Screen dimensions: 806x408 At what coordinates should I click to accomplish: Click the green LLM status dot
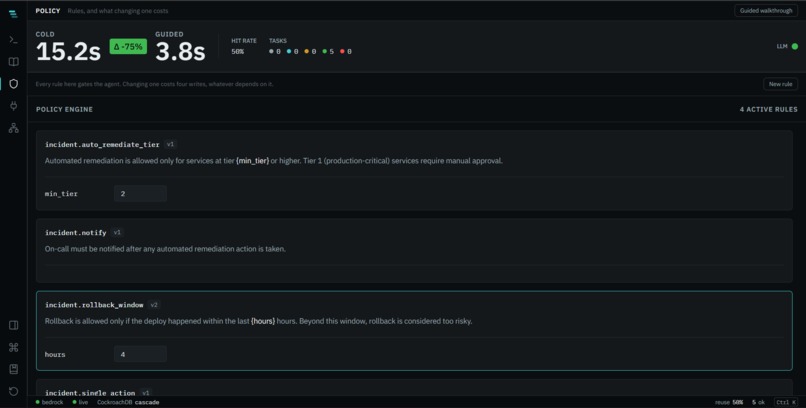pyautogui.click(x=795, y=46)
